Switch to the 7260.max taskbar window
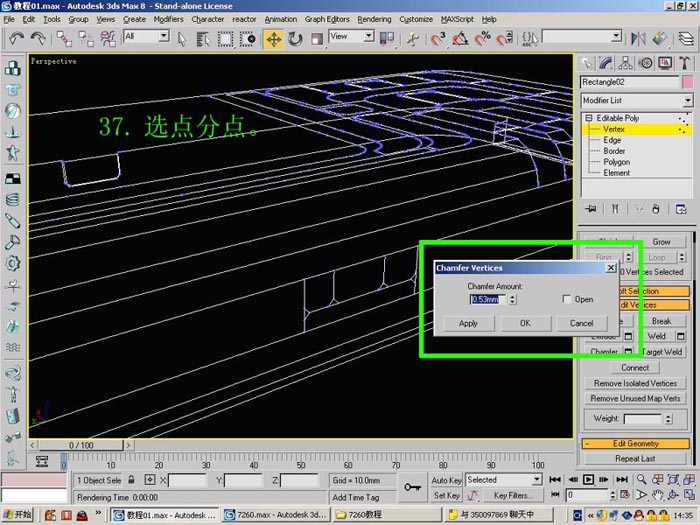 (276, 515)
